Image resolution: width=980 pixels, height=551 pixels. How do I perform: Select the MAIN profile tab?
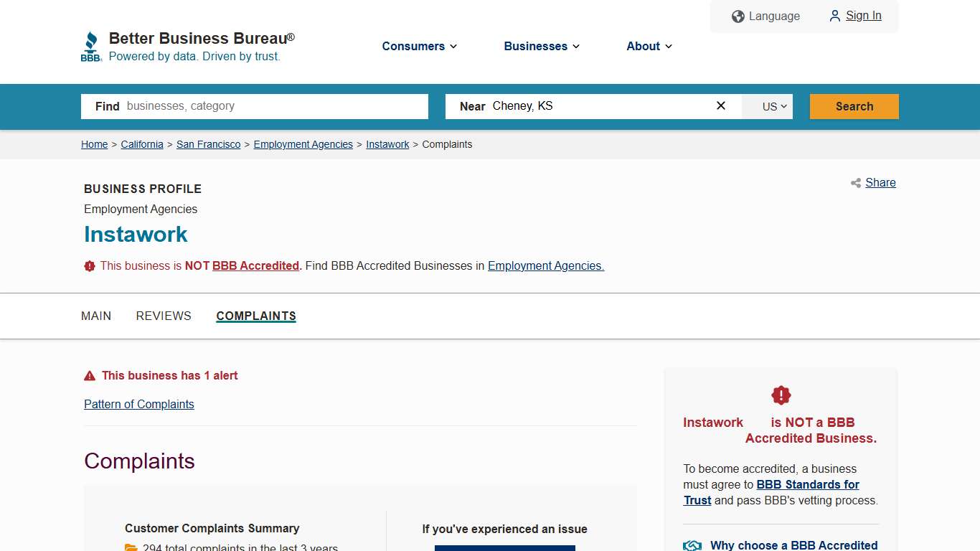96,316
